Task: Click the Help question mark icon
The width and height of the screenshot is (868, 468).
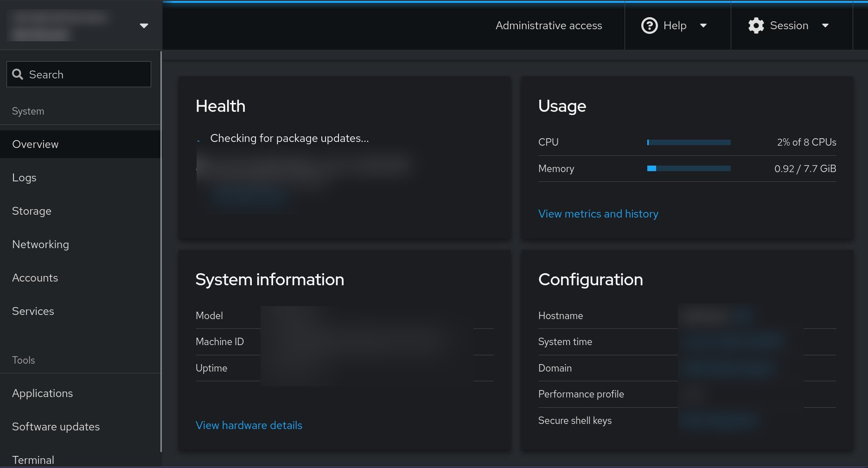Action: pyautogui.click(x=649, y=26)
